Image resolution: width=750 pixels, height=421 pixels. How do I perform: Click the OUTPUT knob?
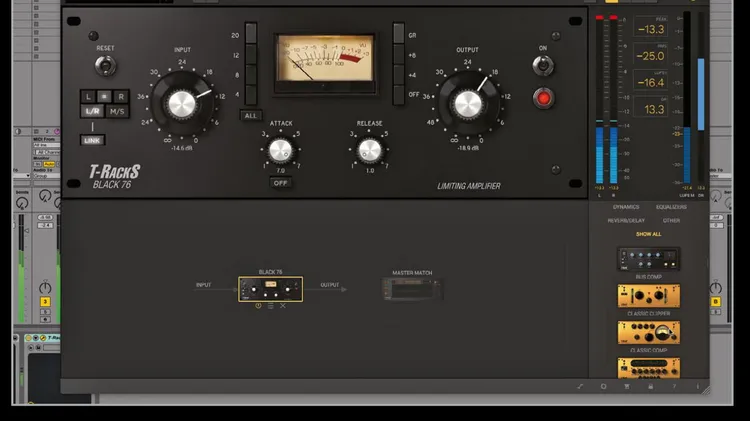468,104
